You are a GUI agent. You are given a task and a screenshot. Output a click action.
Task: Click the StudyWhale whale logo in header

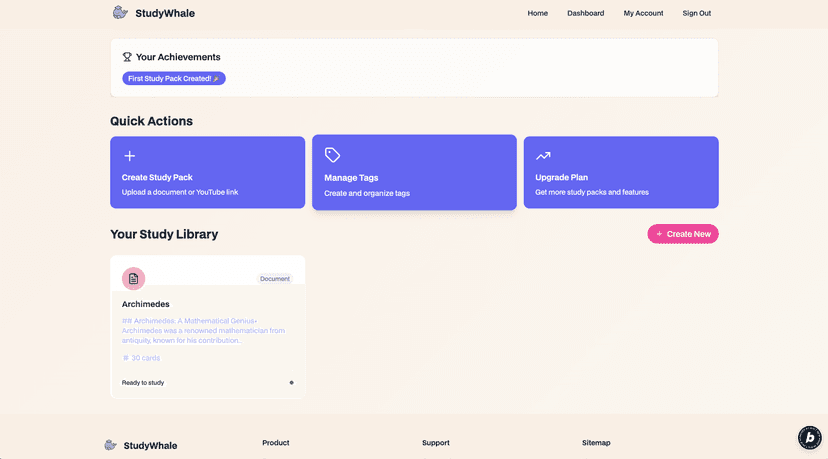120,13
